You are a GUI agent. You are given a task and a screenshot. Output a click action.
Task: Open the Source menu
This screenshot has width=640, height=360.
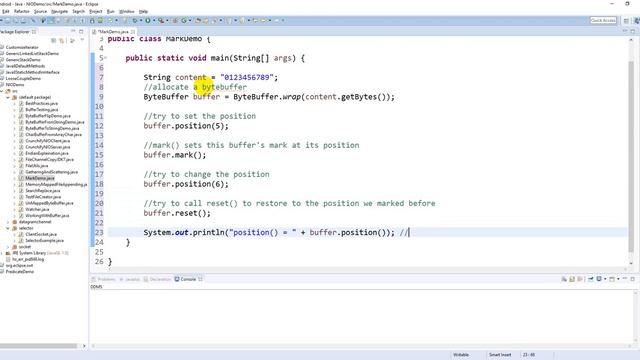pyautogui.click(x=40, y=11)
